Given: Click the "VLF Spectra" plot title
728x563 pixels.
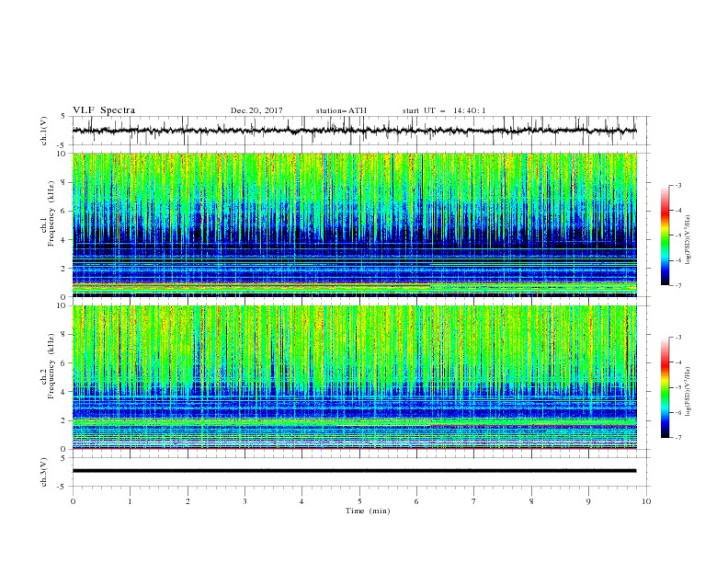Looking at the screenshot, I should click(x=104, y=110).
